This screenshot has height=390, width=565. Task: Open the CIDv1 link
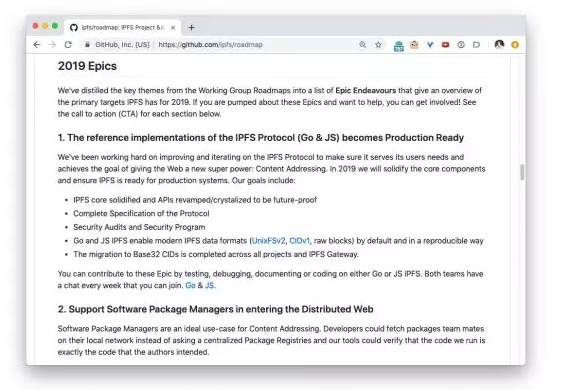(299, 241)
